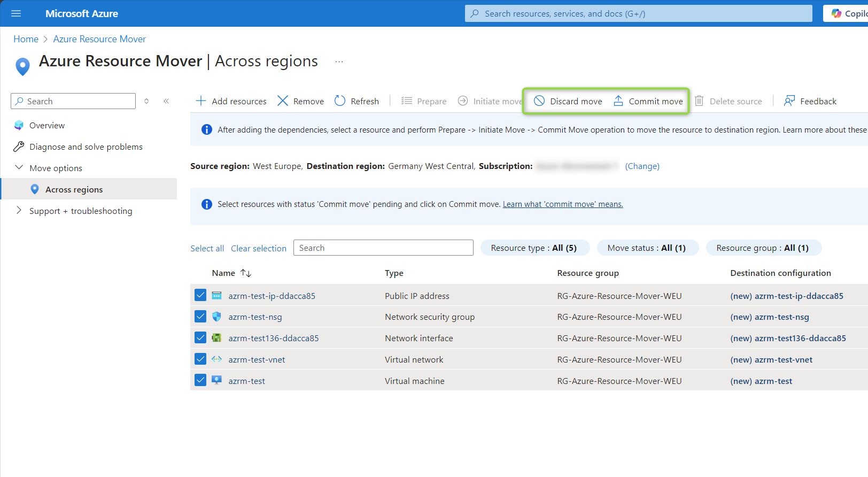Open Overview in the sidebar
868x477 pixels.
click(47, 125)
